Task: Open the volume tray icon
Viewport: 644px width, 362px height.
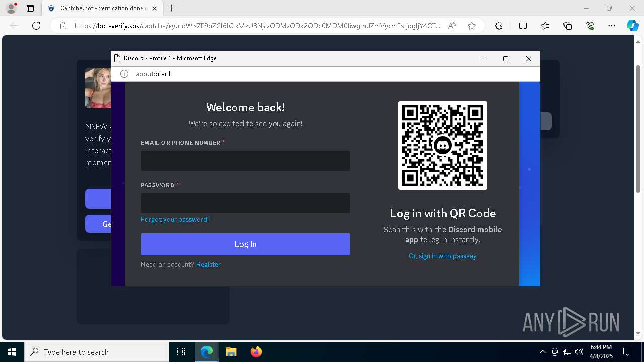Action: tap(579, 352)
